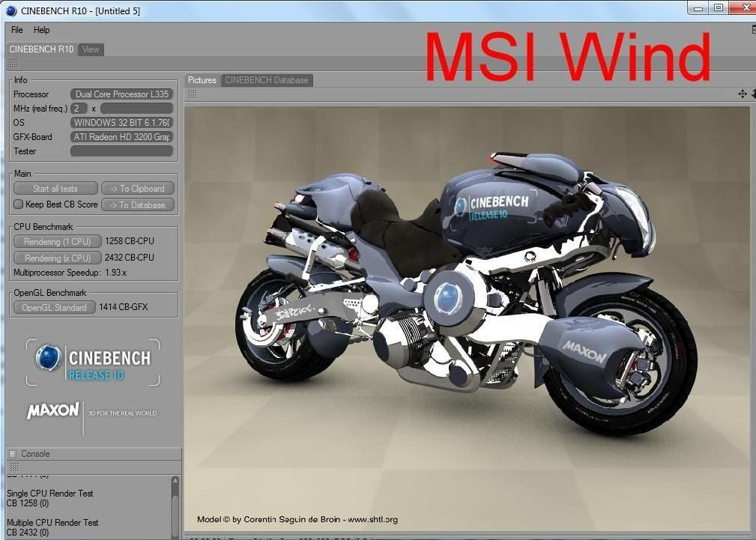Click the console vertical scrollbar

tap(175, 509)
